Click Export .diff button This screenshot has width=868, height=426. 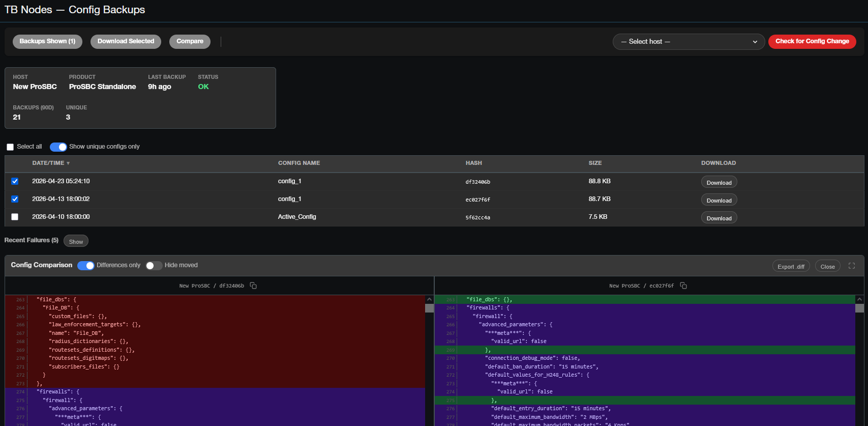[791, 266]
